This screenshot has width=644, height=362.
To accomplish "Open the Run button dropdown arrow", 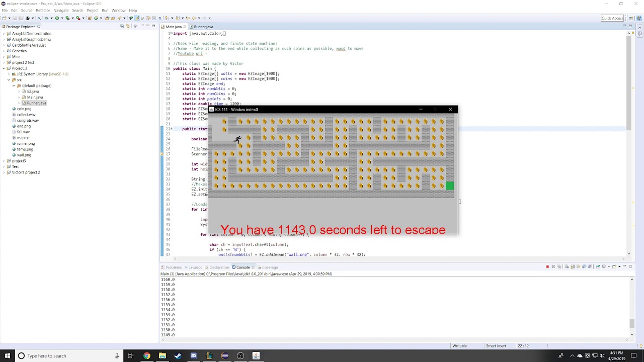I will click(x=61, y=18).
